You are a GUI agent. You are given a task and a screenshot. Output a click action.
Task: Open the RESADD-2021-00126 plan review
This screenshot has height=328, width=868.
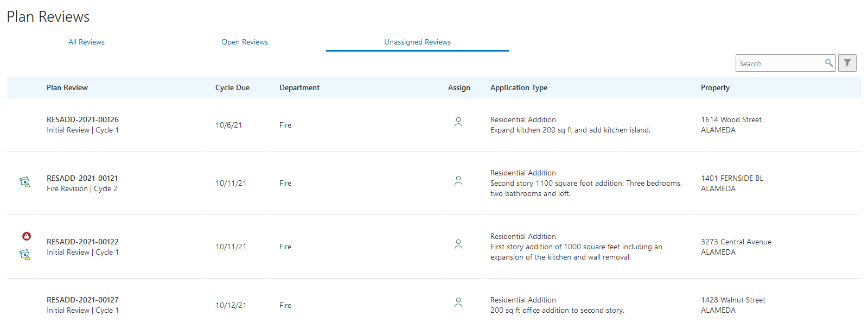pyautogui.click(x=82, y=119)
